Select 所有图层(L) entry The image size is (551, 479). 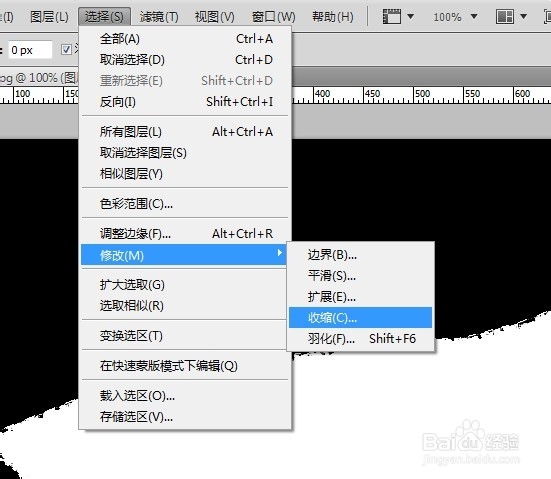point(186,132)
